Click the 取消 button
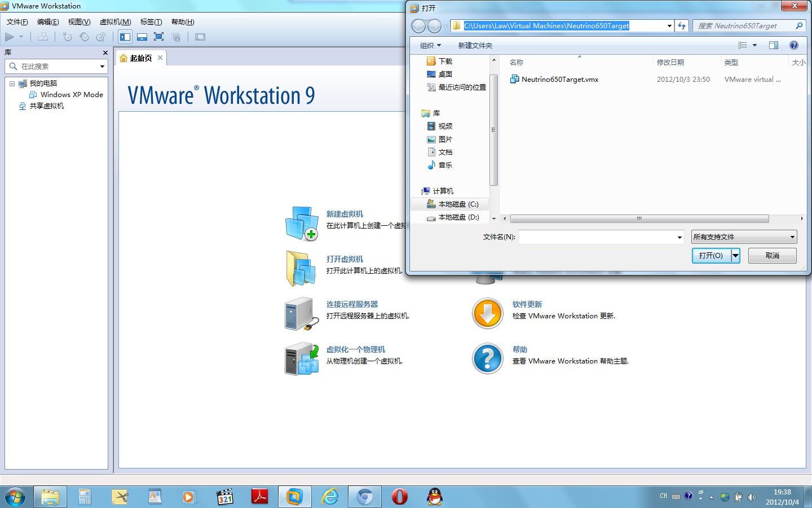This screenshot has height=508, width=812. pyautogui.click(x=773, y=256)
